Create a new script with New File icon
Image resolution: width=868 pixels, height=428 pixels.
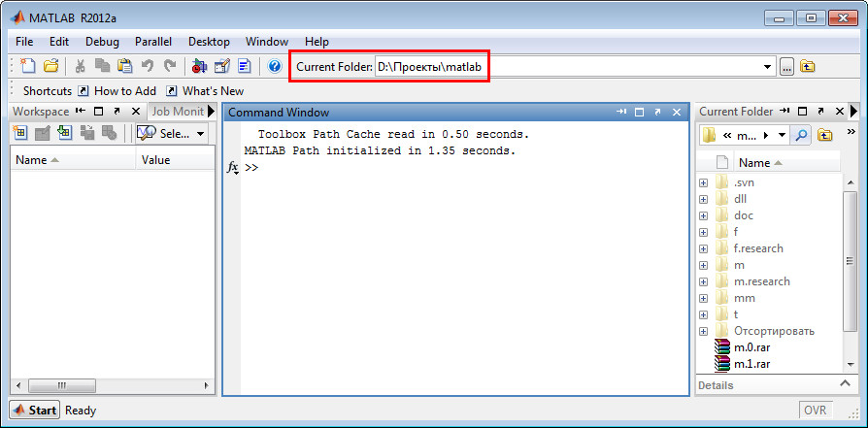tap(28, 66)
